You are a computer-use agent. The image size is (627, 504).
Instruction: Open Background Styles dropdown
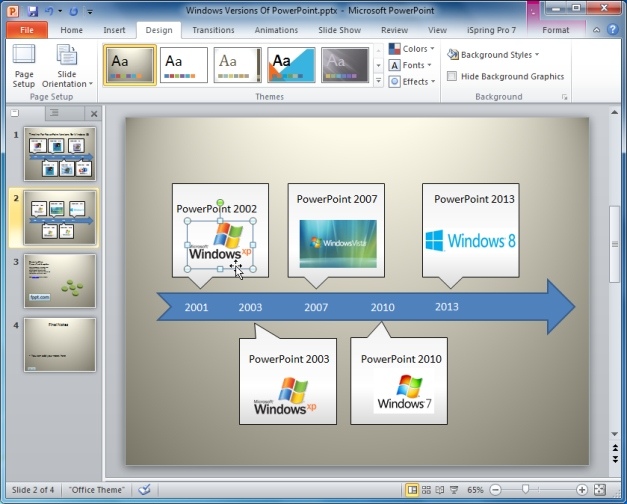tap(493, 54)
